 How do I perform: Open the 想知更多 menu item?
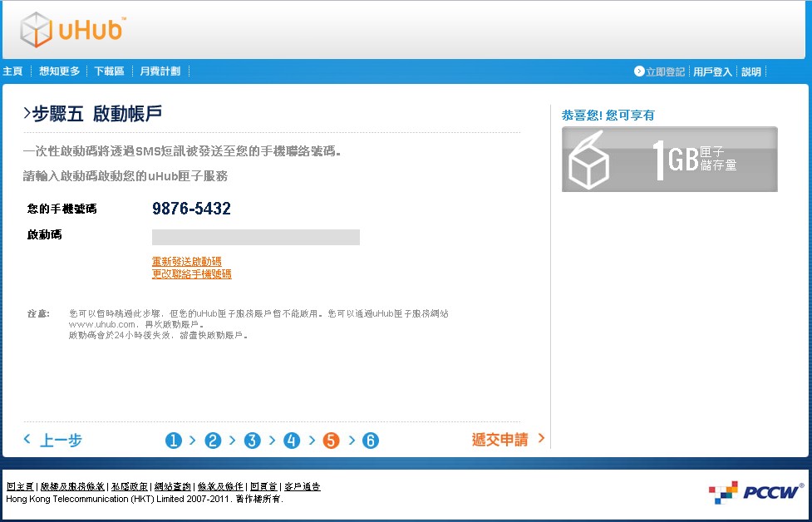point(60,71)
